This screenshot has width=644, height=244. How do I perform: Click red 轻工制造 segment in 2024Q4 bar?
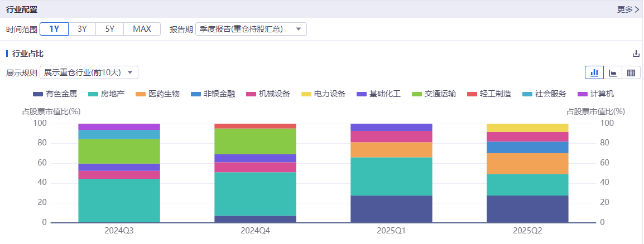click(256, 126)
